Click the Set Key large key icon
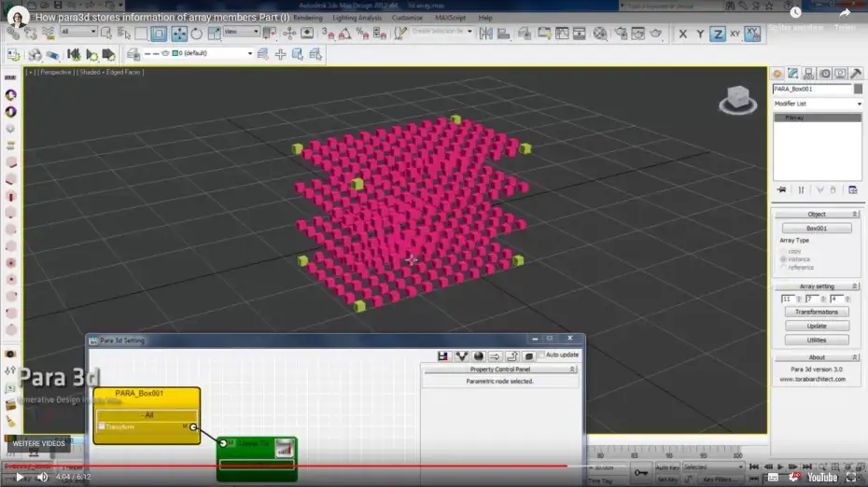This screenshot has height=487, width=868. 640,473
